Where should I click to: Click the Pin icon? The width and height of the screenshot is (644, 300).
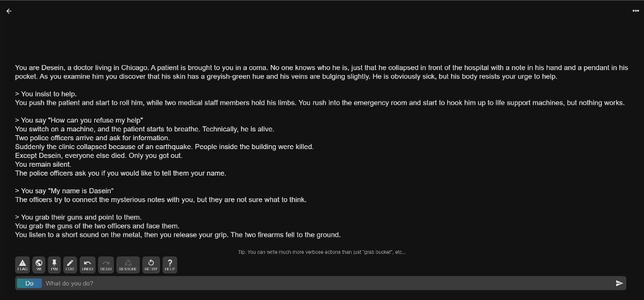[x=55, y=265]
